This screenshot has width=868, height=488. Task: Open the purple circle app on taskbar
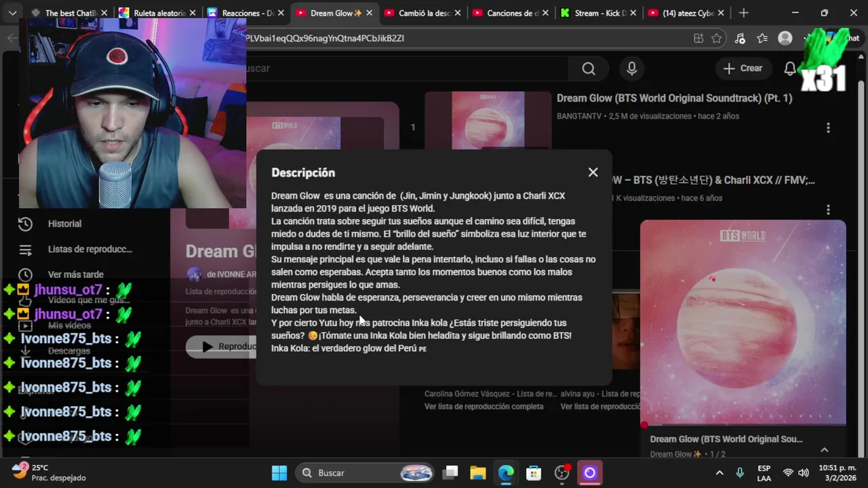click(589, 472)
